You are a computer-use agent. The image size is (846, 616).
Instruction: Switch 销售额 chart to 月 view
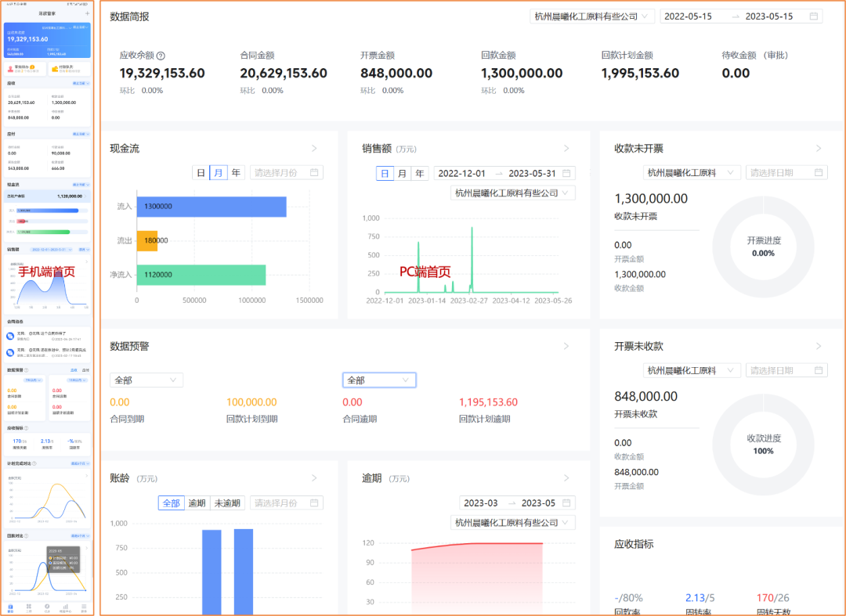tap(402, 173)
